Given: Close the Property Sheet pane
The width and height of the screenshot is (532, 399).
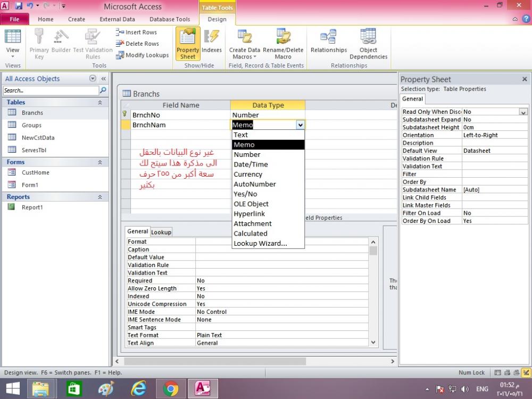Looking at the screenshot, I should 525,79.
